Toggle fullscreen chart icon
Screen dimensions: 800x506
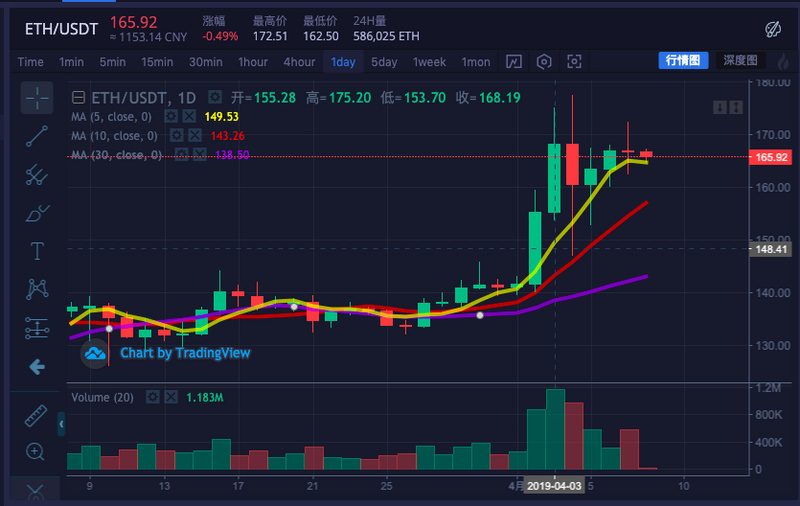(574, 62)
